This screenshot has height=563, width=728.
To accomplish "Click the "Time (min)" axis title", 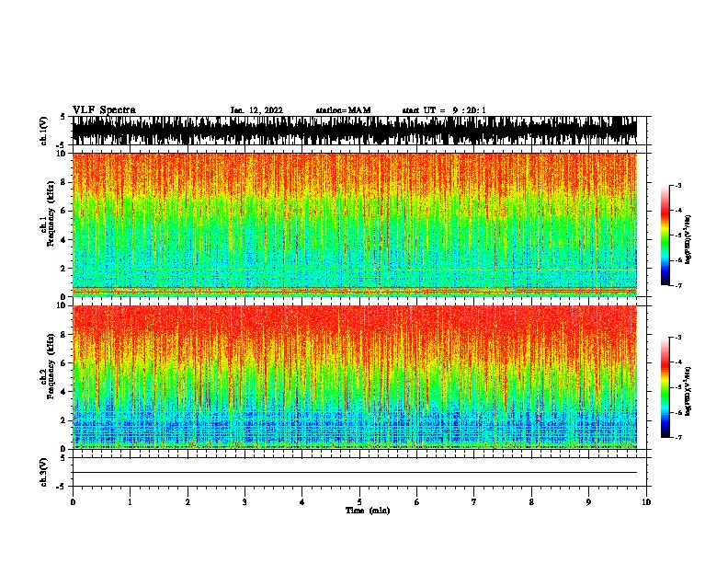I will (x=368, y=511).
